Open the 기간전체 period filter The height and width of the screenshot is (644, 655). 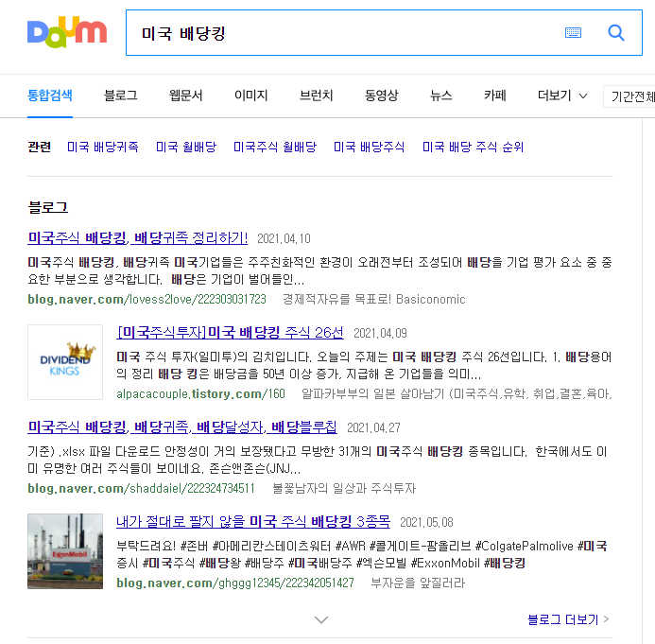629,96
